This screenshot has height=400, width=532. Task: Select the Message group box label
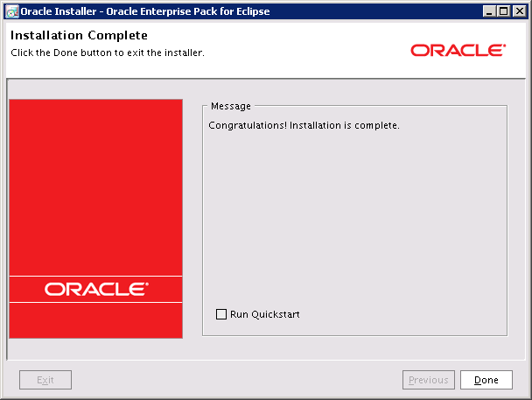point(230,107)
